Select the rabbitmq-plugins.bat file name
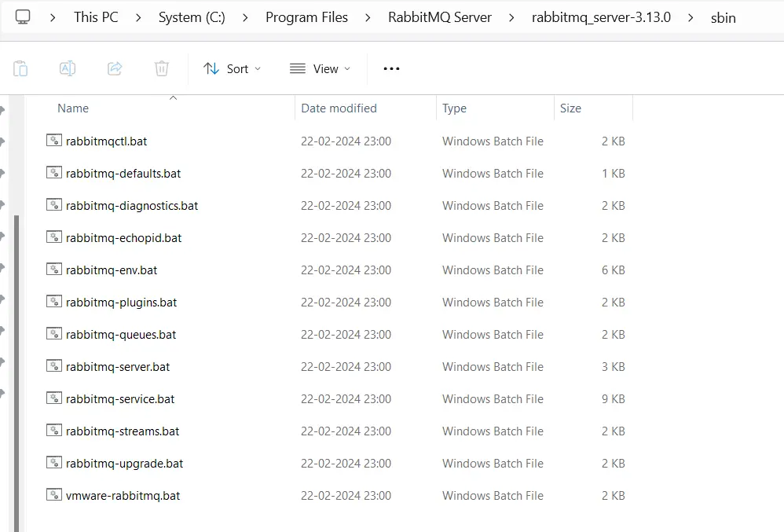The image size is (784, 532). 122,303
